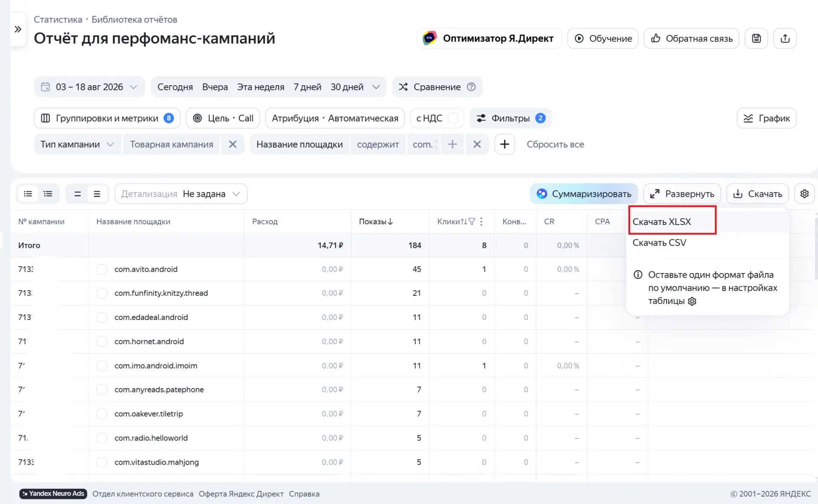Viewport: 818px width, 504px height.
Task: Open the comparison help question mark
Action: (x=471, y=87)
